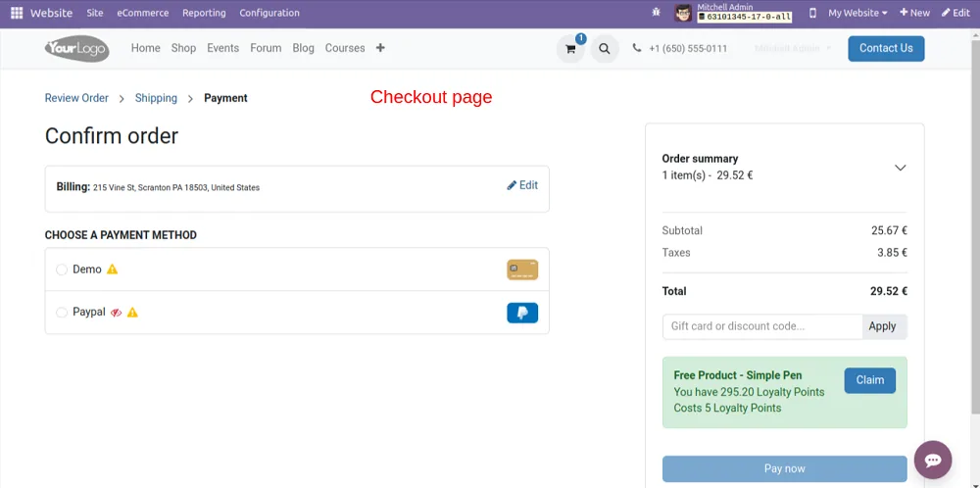Viewport: 980px width, 488px height.
Task: Click the Edit pencil in top bar
Action: coord(955,13)
